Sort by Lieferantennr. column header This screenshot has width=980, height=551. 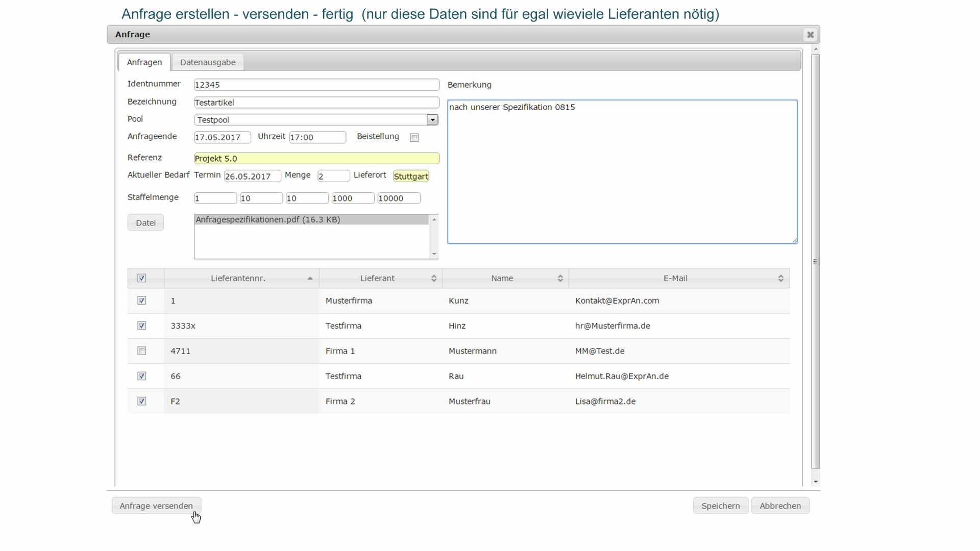(x=241, y=278)
